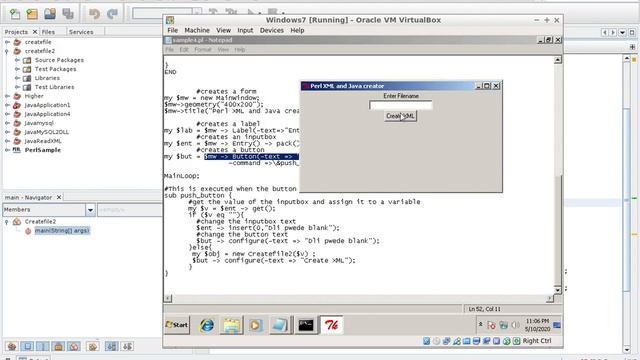Click the Source Packages folder icon
The image size is (640, 360).
pos(27,60)
